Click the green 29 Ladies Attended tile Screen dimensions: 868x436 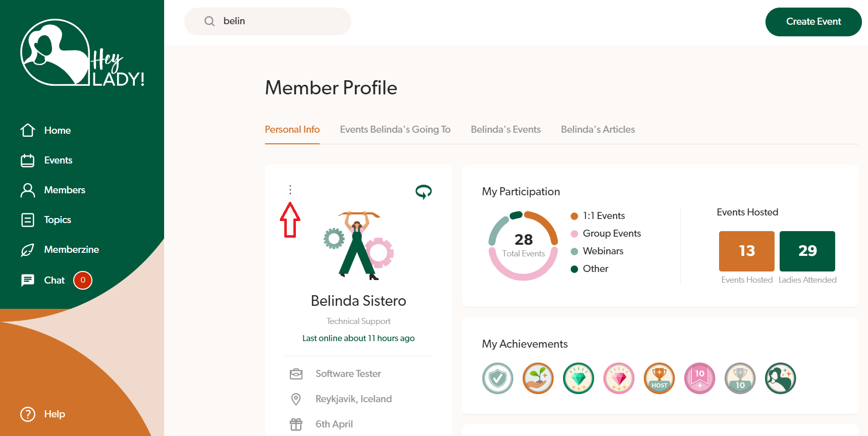pyautogui.click(x=807, y=251)
